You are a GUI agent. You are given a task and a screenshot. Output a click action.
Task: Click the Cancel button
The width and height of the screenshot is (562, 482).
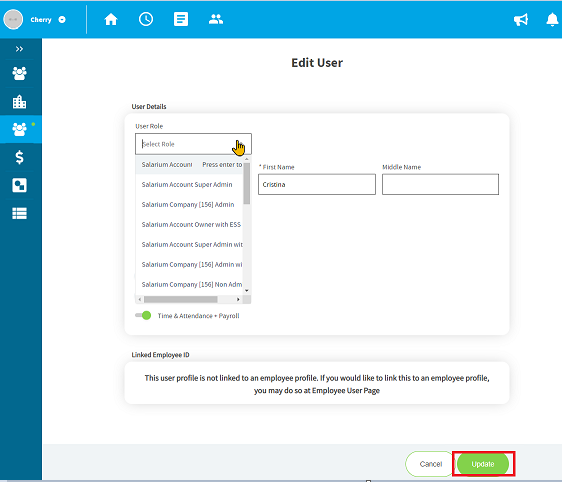pos(430,464)
